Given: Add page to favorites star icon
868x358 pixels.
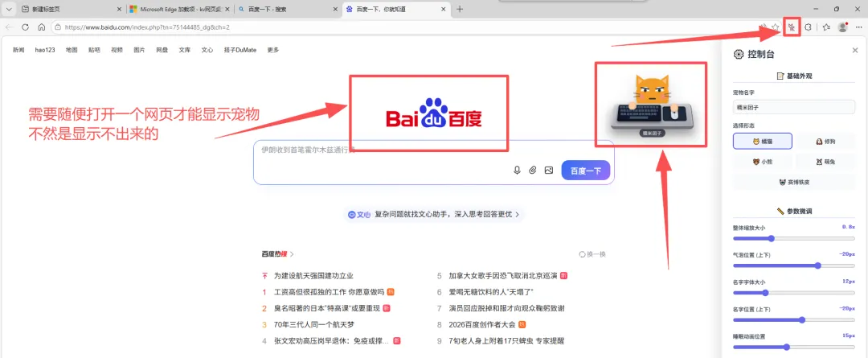Looking at the screenshot, I should (776, 27).
